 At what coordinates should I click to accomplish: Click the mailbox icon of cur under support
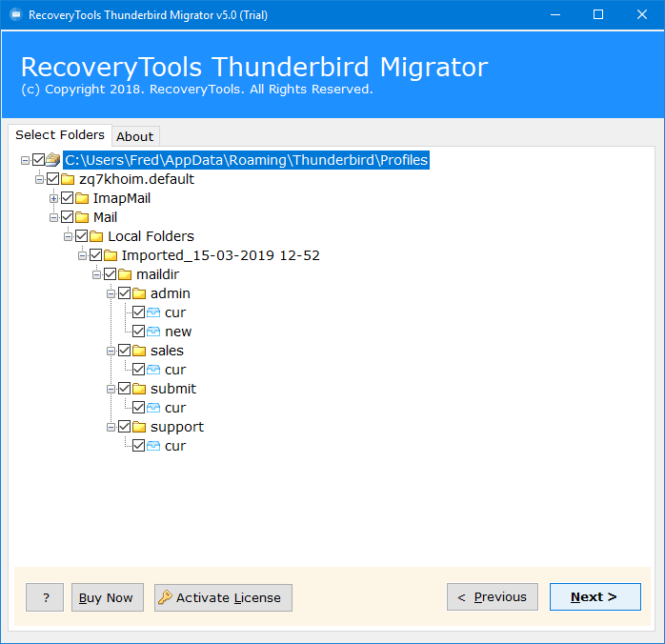point(153,446)
